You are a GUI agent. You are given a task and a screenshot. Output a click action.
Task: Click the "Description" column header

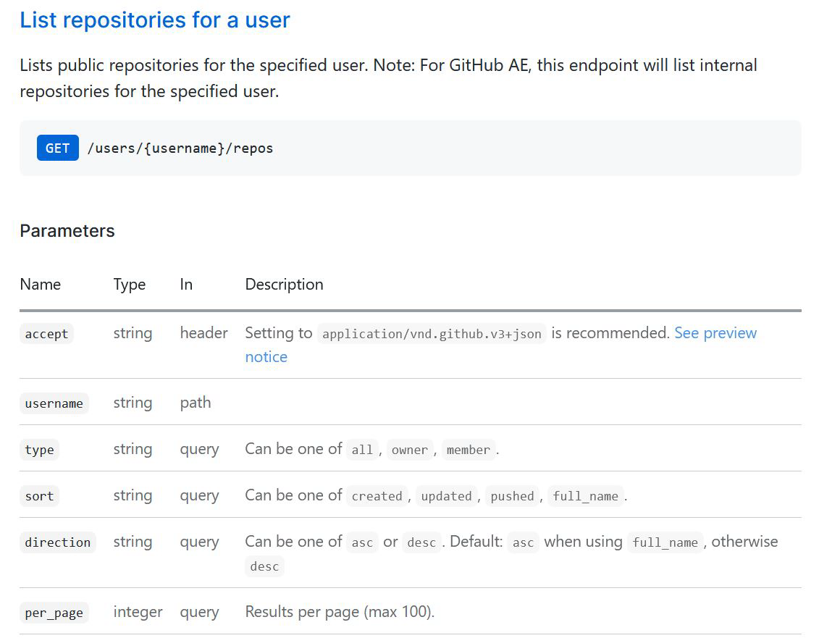[284, 285]
